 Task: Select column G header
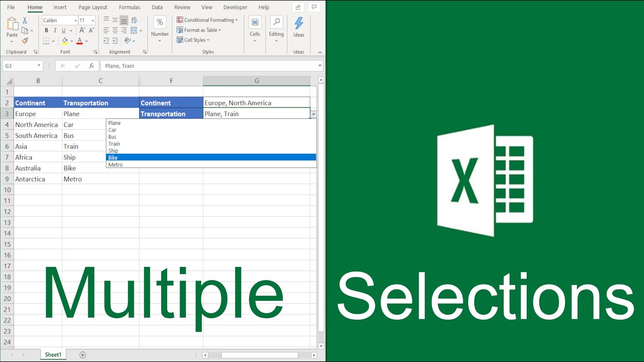(257, 81)
